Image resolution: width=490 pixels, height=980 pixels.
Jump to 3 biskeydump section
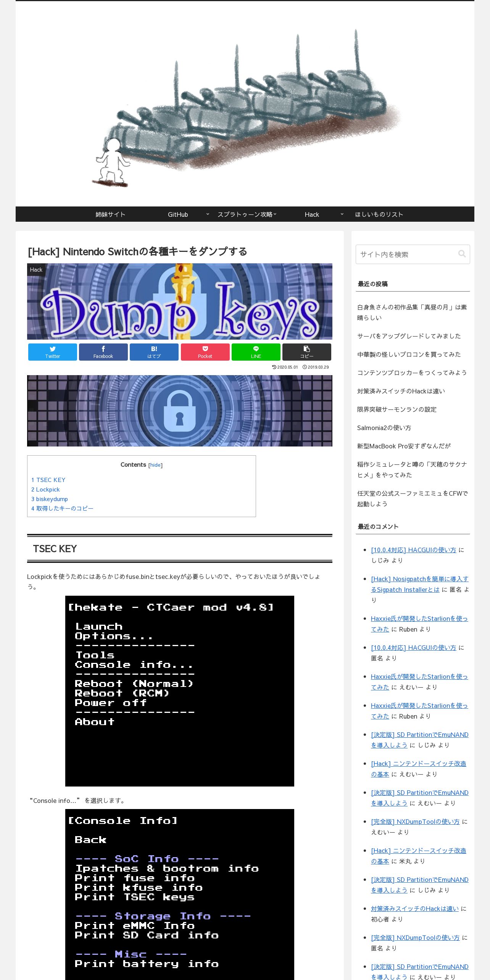(x=50, y=499)
